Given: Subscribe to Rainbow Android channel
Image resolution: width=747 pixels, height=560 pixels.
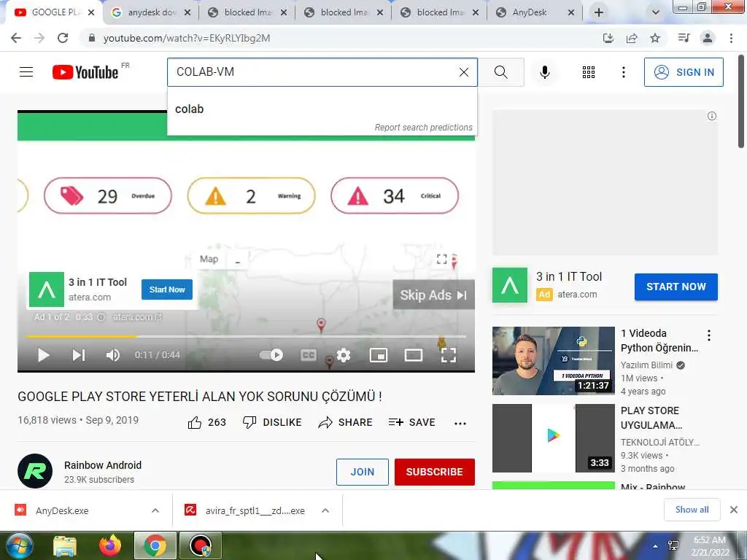Looking at the screenshot, I should click(x=435, y=472).
